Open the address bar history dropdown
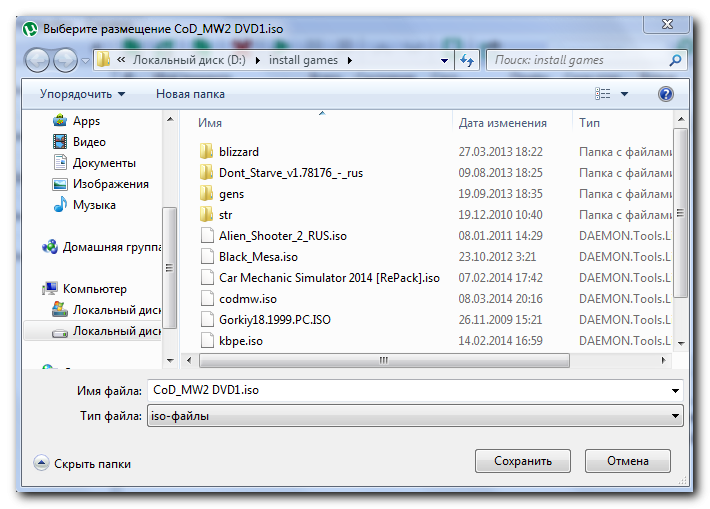 pyautogui.click(x=445, y=60)
